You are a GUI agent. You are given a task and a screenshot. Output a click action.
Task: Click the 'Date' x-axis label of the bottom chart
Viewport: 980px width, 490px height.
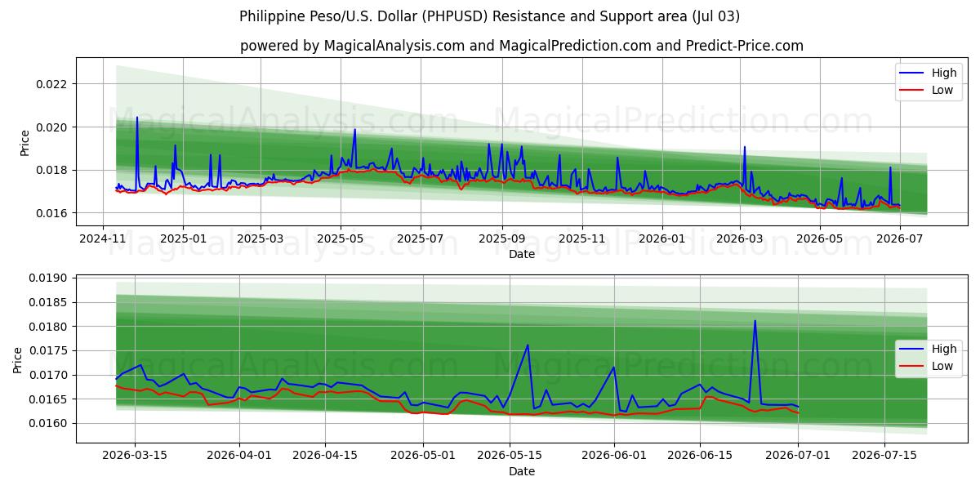[x=522, y=471]
